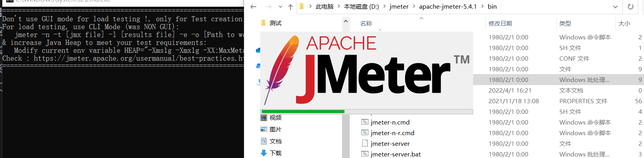Click the jmeter-n.cmd file icon
Screen dimensions: 644x158
pos(365,122)
